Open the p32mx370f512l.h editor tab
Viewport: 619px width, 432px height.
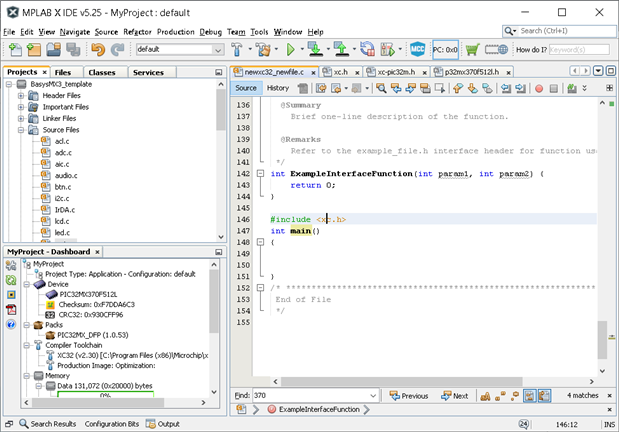point(471,72)
